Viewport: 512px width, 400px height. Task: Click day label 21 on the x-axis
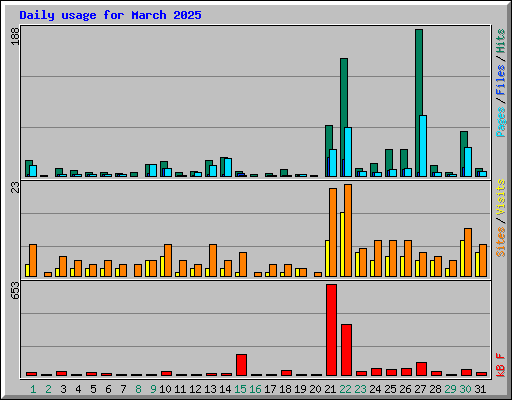330,389
